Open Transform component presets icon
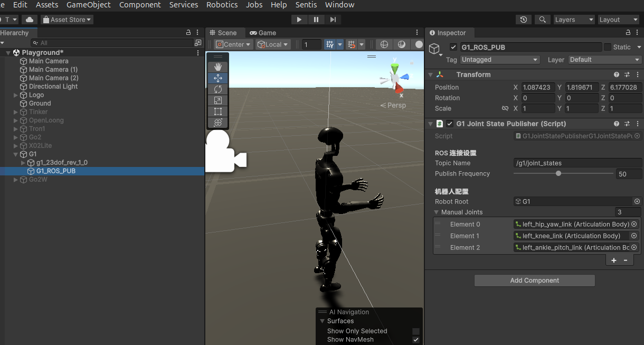The image size is (644, 345). (x=627, y=74)
